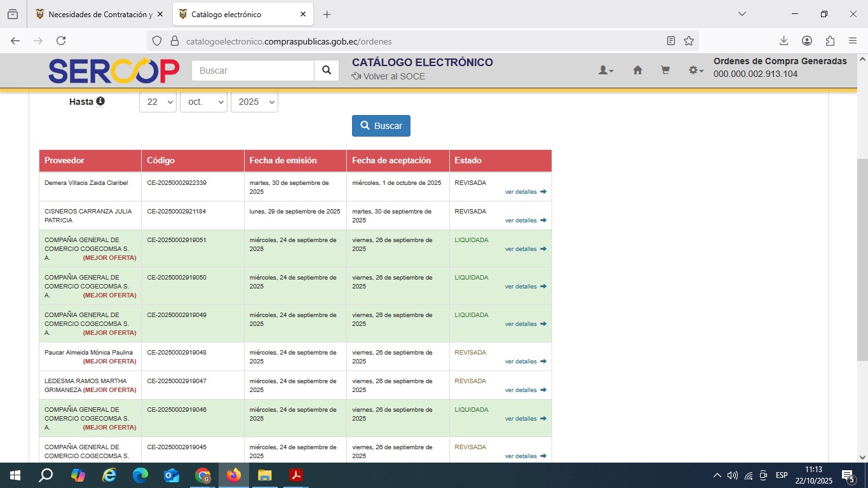Expand the month dropdown showing oct.

pyautogui.click(x=203, y=102)
